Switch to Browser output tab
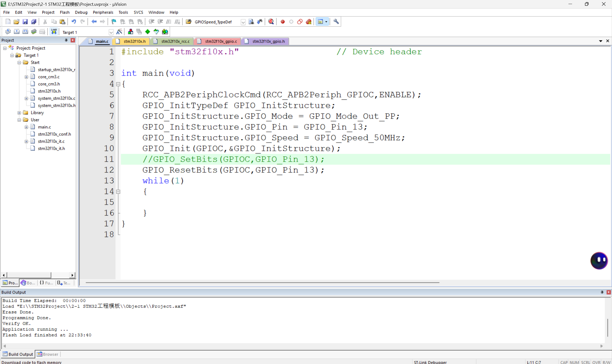 tap(48, 354)
